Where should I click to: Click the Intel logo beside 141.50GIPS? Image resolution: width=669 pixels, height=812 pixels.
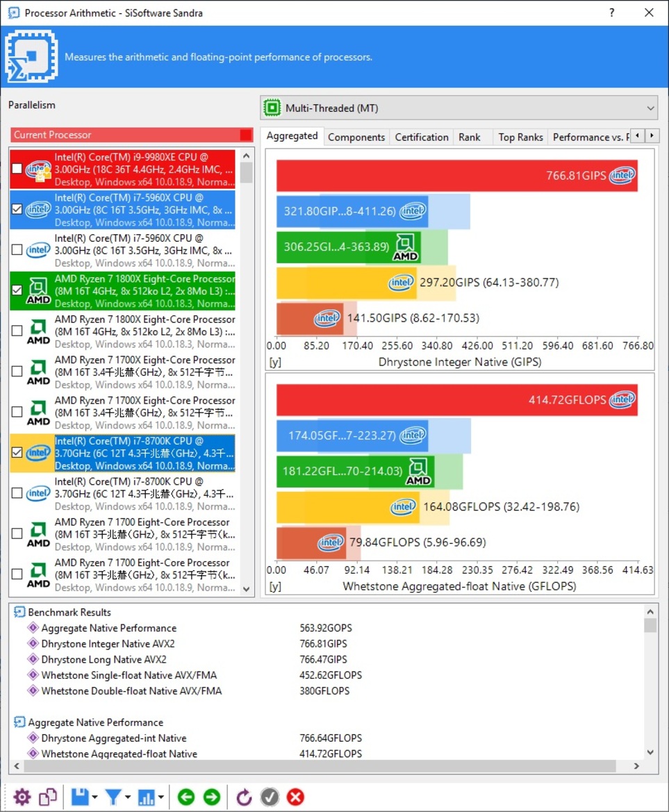327,318
